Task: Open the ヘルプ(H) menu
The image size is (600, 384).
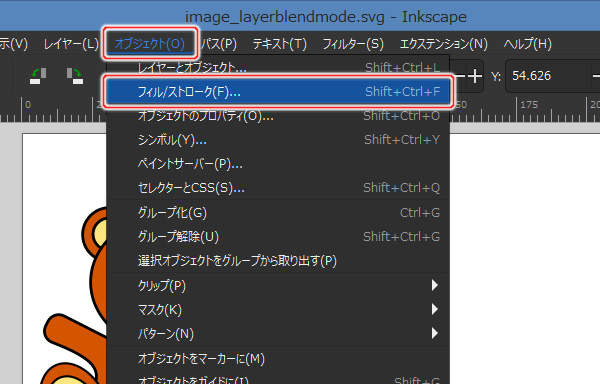Action: pos(528,44)
